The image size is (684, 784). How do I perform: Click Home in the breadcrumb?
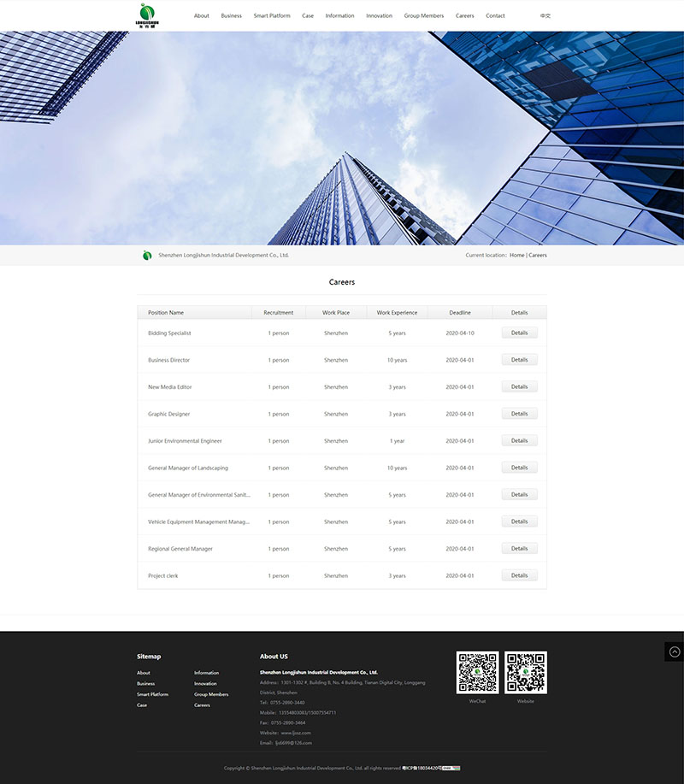pyautogui.click(x=516, y=256)
